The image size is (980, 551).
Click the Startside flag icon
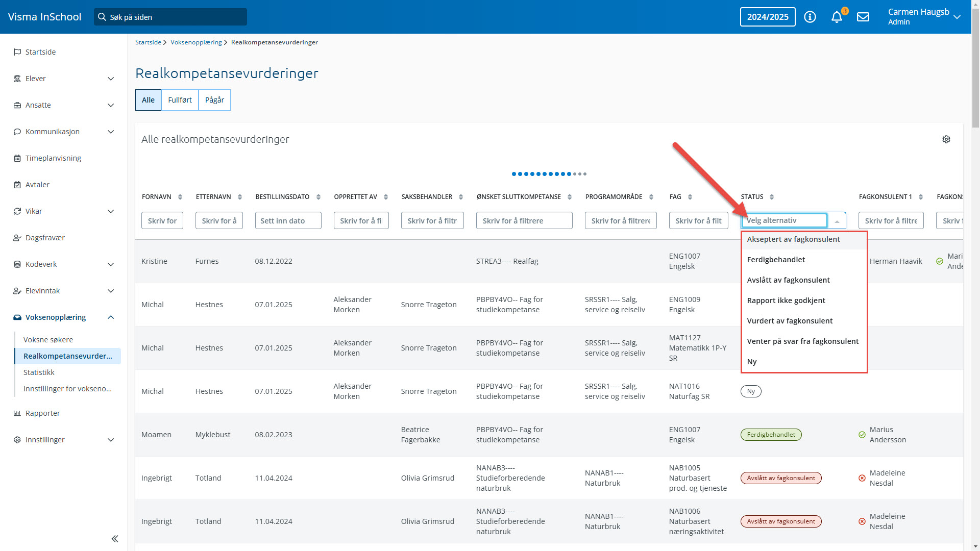[x=17, y=52]
